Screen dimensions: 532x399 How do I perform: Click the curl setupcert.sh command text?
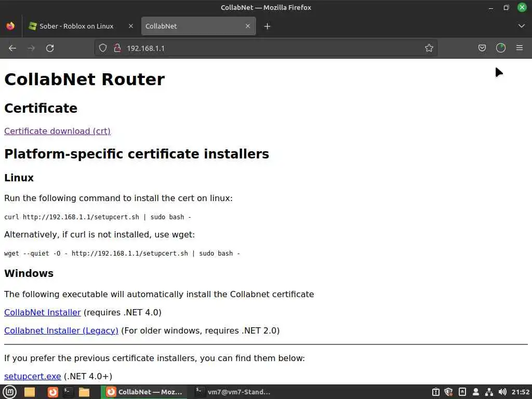(97, 217)
